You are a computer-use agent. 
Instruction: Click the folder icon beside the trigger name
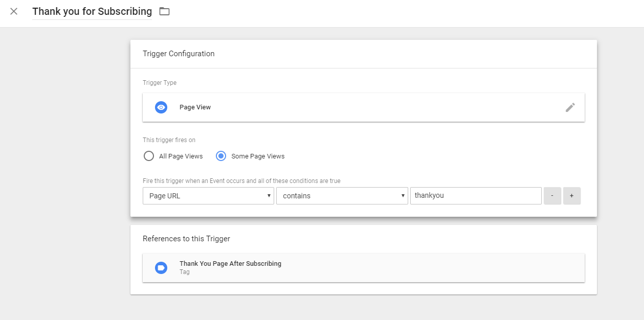click(164, 11)
